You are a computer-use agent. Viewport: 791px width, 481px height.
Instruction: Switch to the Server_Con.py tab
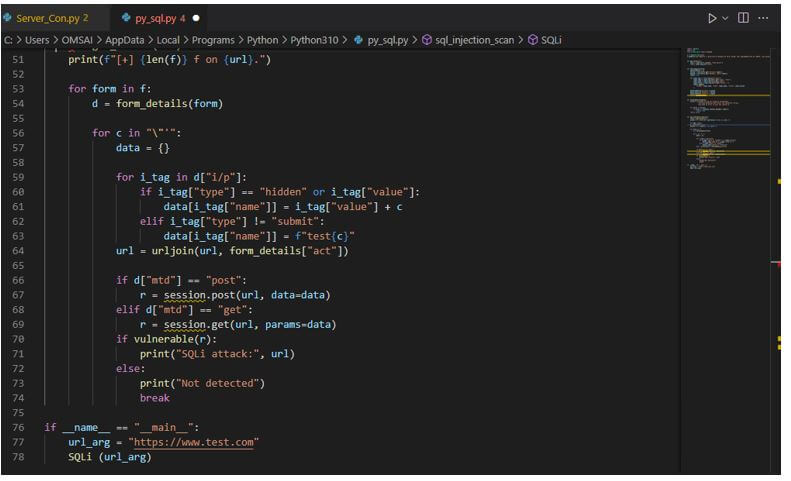pos(52,18)
